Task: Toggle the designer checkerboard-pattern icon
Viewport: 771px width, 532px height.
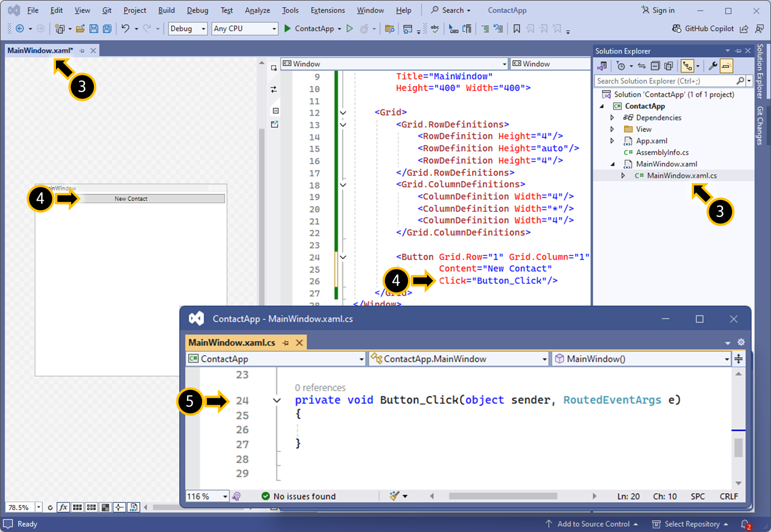Action: click(x=105, y=507)
